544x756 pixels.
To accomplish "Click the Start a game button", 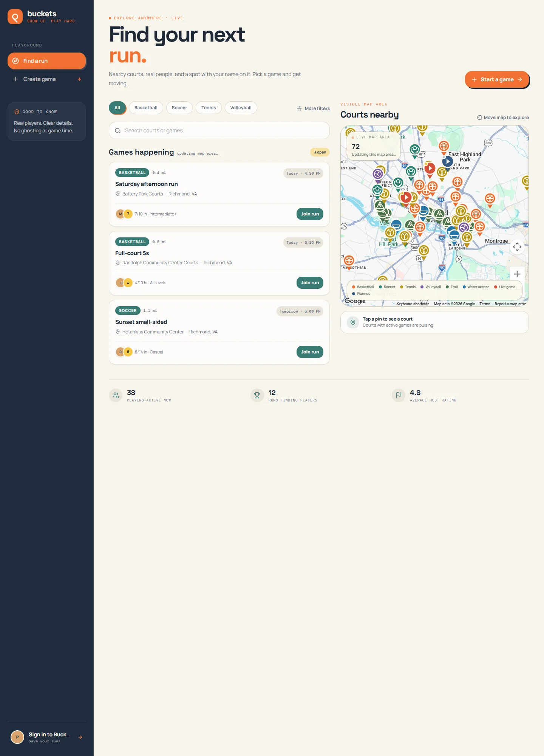I will 497,79.
